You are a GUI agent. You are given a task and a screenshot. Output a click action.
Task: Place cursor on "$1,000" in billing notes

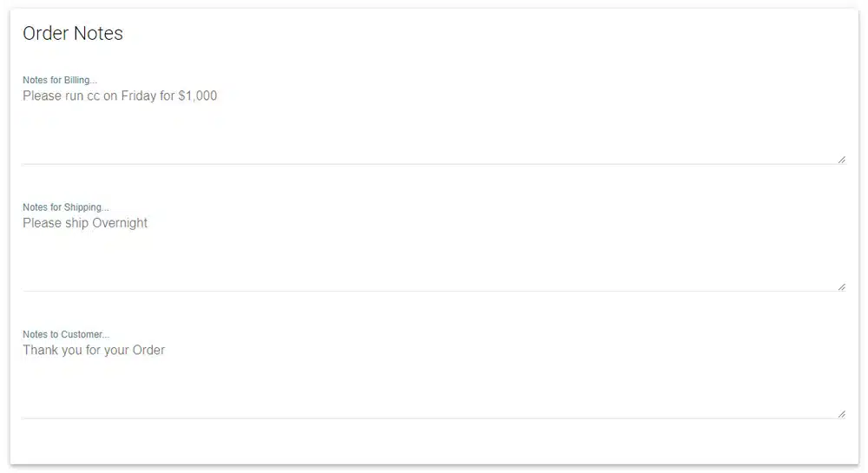click(198, 96)
